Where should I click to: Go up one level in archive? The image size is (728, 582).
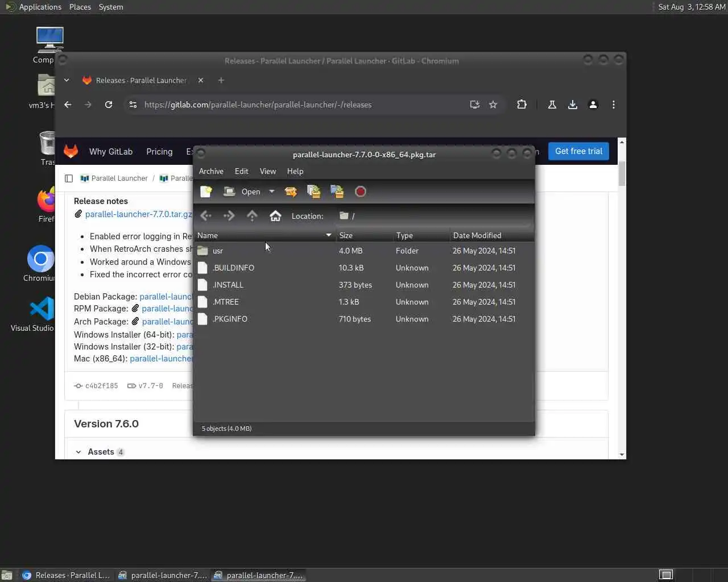(252, 216)
